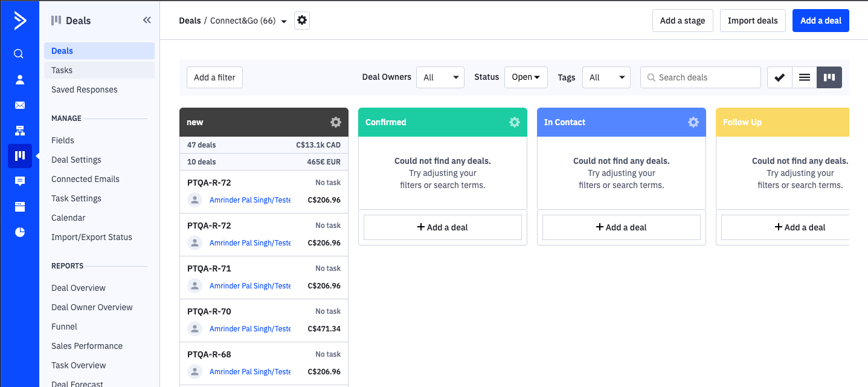The width and height of the screenshot is (868, 387).
Task: Open pipeline settings gear next to Connect&Go
Action: (x=302, y=21)
